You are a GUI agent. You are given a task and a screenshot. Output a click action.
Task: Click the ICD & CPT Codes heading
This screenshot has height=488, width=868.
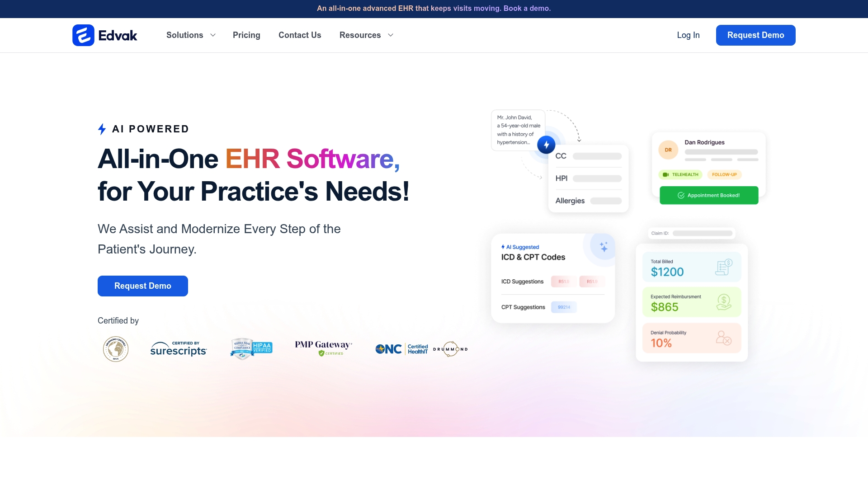click(x=533, y=257)
